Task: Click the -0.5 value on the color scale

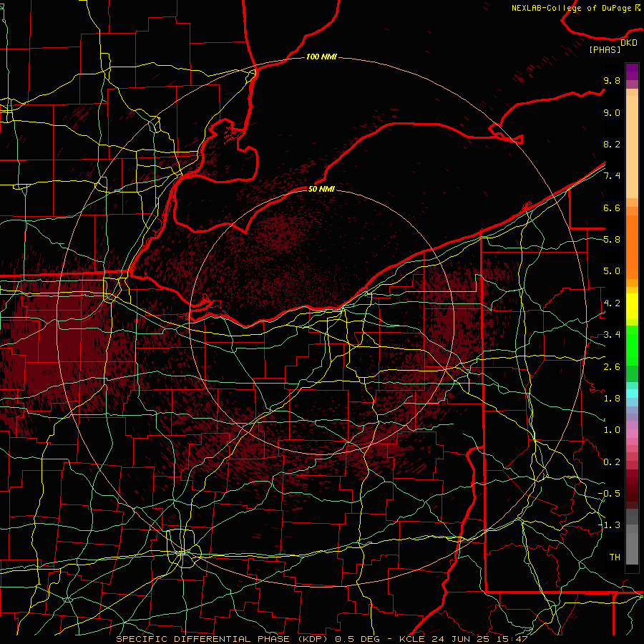Action: pos(609,494)
